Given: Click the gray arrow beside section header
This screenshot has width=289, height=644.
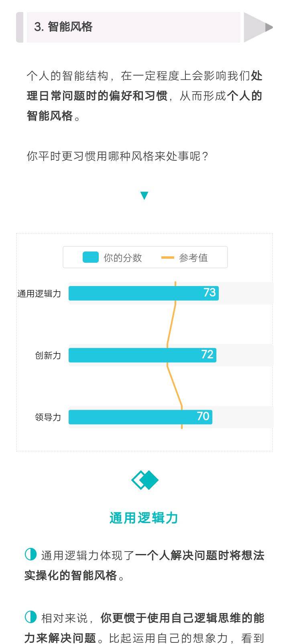Looking at the screenshot, I should pyautogui.click(x=258, y=27).
